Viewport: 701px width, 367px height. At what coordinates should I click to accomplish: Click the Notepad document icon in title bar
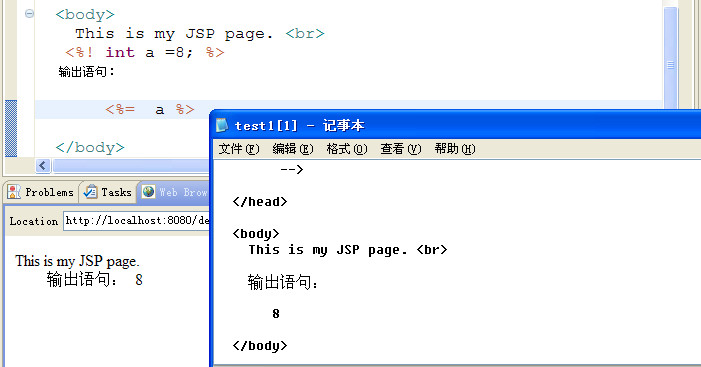222,125
